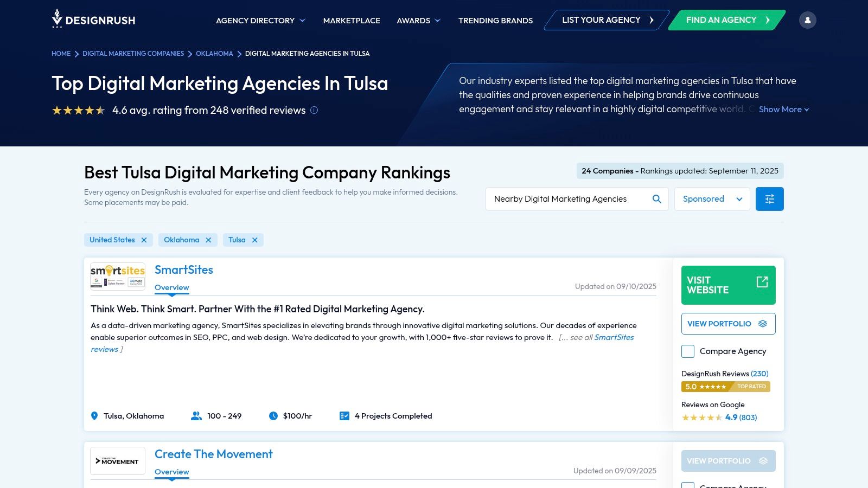Open the Trending Brands menu item
The image size is (868, 488).
click(495, 21)
